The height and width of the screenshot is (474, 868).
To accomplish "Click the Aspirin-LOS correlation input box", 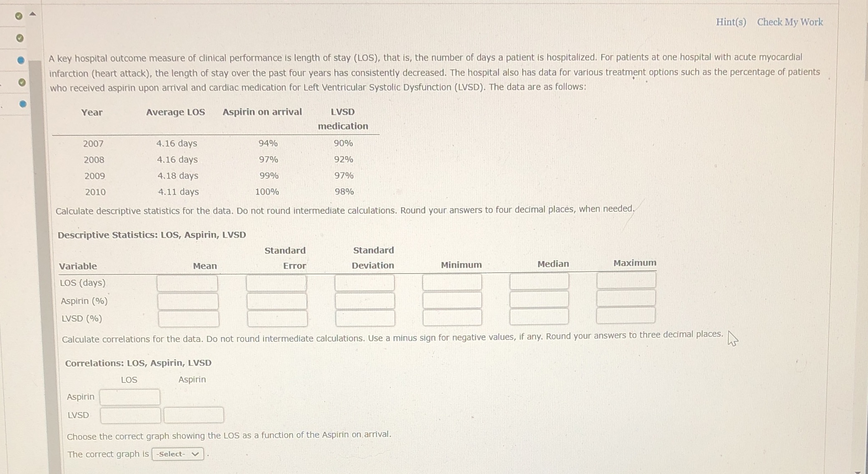I will coord(130,397).
